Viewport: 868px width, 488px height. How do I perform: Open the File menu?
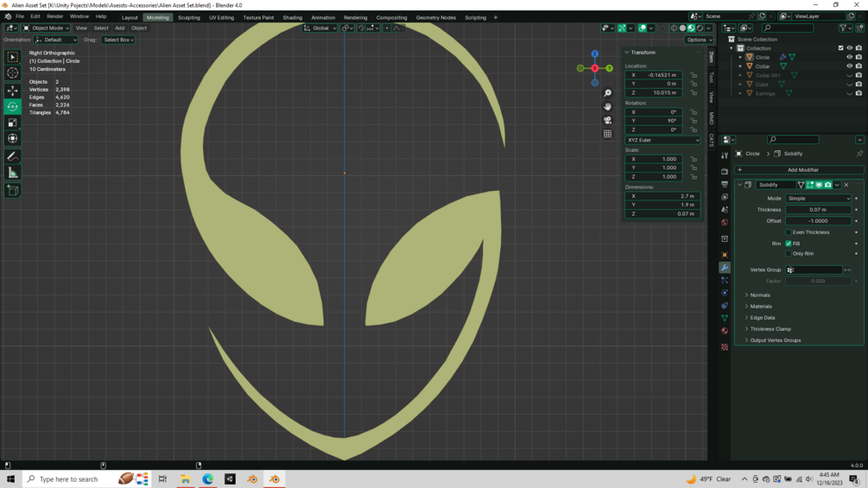point(20,16)
